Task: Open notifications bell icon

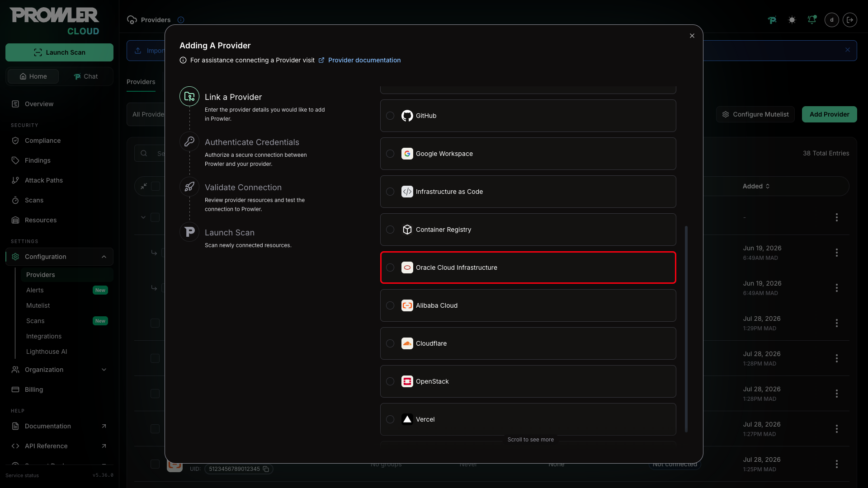Action: click(x=812, y=20)
